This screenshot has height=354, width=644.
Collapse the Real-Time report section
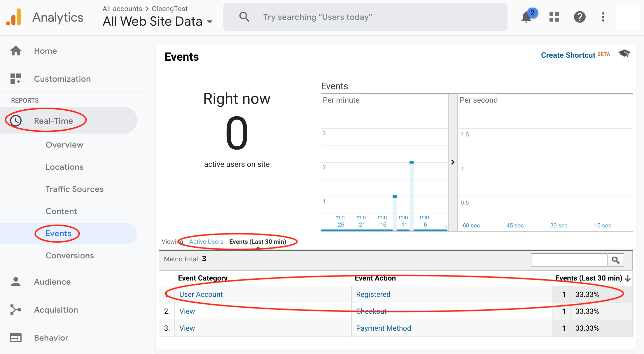[x=53, y=121]
